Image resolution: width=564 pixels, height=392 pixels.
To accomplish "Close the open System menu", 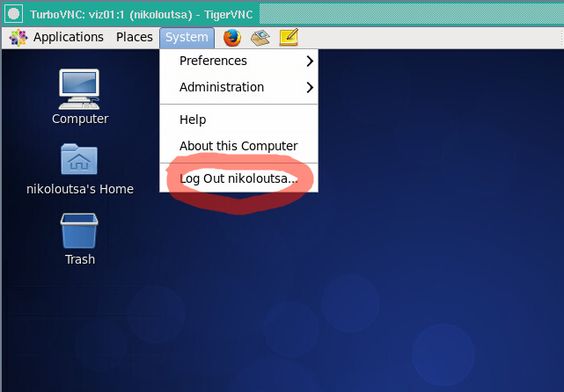I will (187, 37).
